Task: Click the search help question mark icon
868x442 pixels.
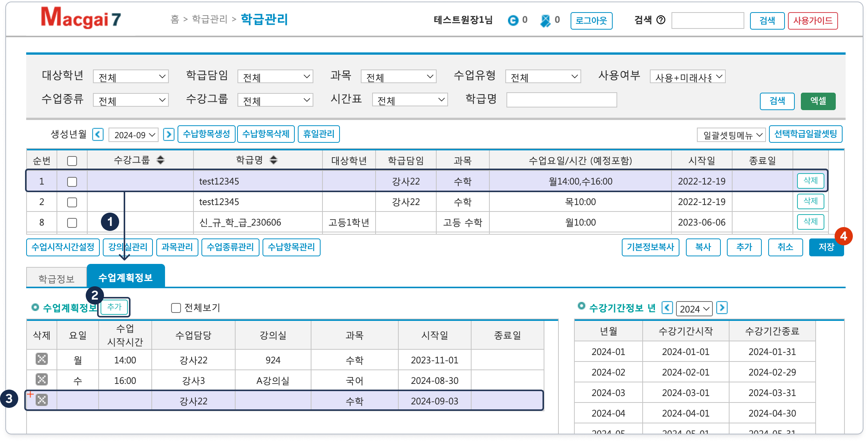Action: (661, 20)
